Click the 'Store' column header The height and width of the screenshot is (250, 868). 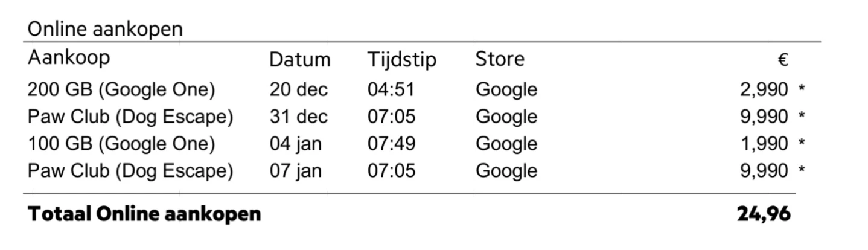coord(500,59)
